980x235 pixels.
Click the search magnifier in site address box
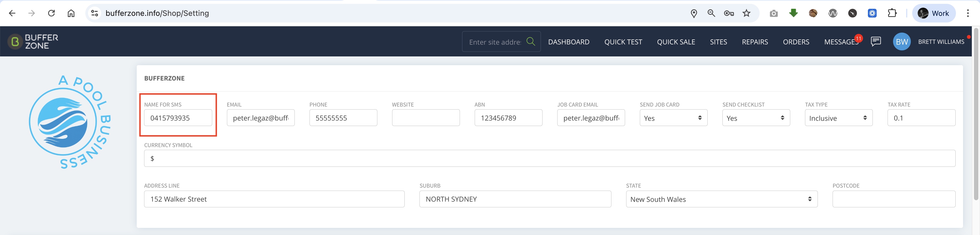point(531,42)
